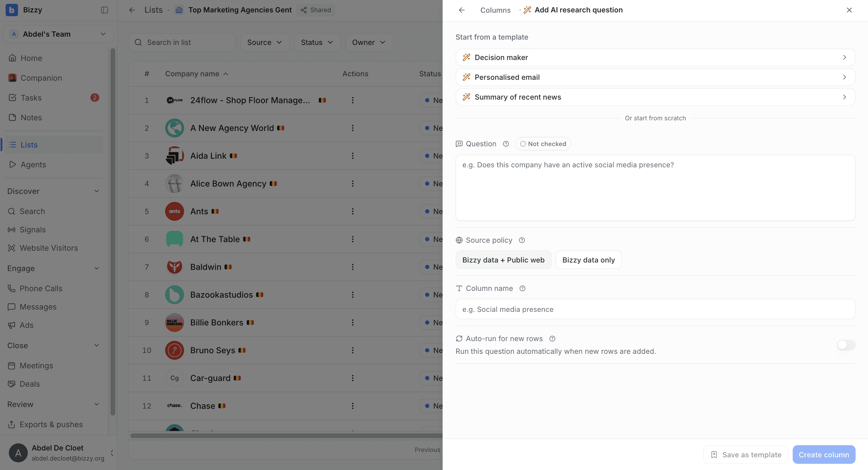The image size is (868, 470).
Task: Open Companion in sidebar
Action: coord(54,78)
